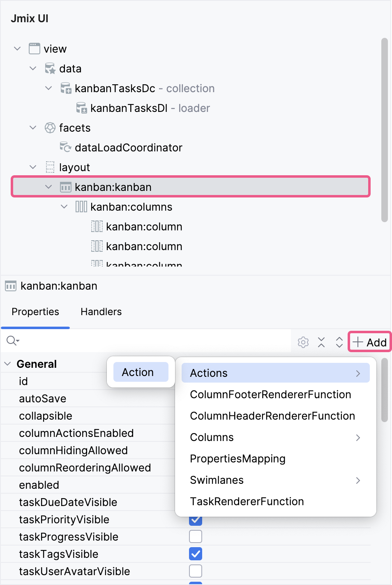Click the Add button
The width and height of the screenshot is (392, 585).
(369, 342)
